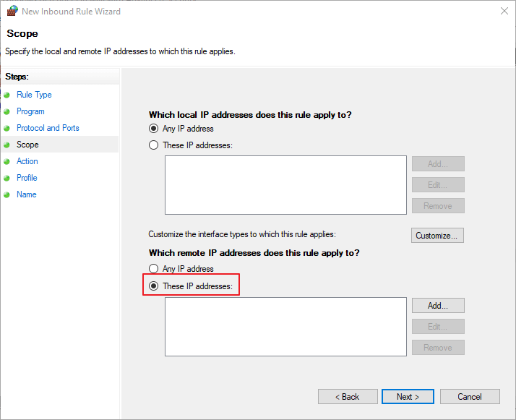Image resolution: width=516 pixels, height=420 pixels.
Task: Click the green bullet beside Protocol and Ports
Action: [x=7, y=128]
